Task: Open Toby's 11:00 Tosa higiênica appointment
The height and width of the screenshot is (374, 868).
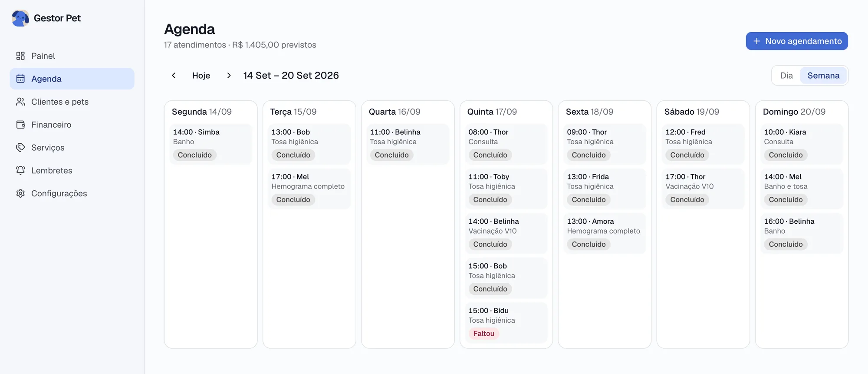Action: click(x=506, y=189)
